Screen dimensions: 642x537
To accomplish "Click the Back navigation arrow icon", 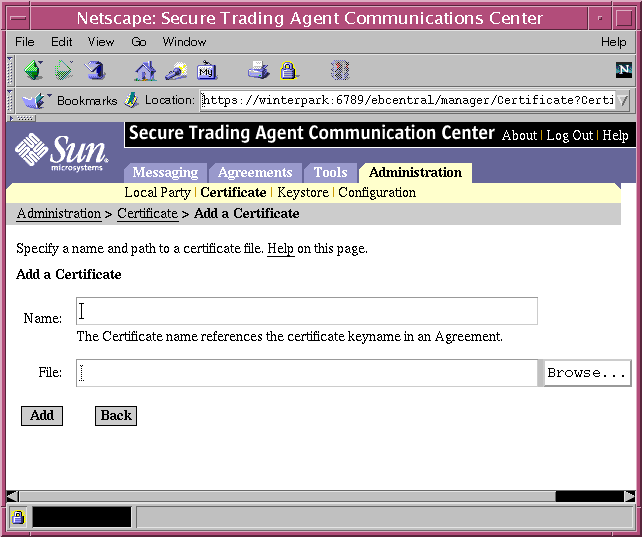I will coord(34,70).
